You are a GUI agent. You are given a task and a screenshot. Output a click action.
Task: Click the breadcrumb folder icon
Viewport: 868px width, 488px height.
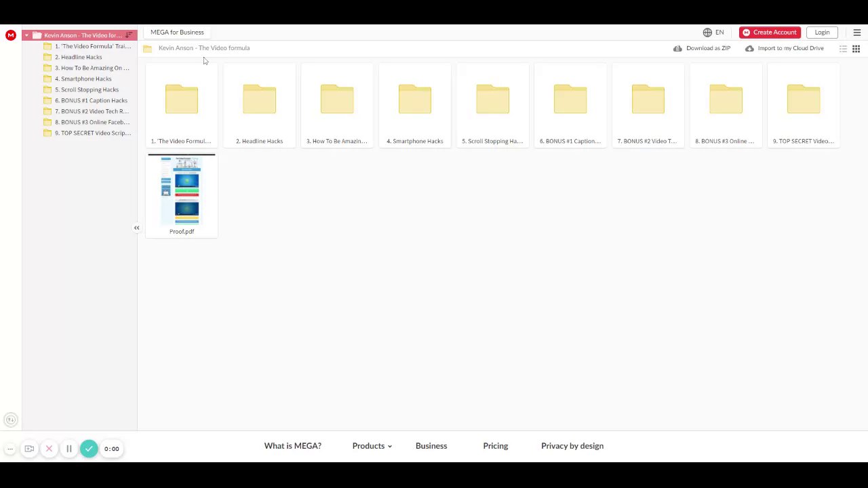click(147, 48)
